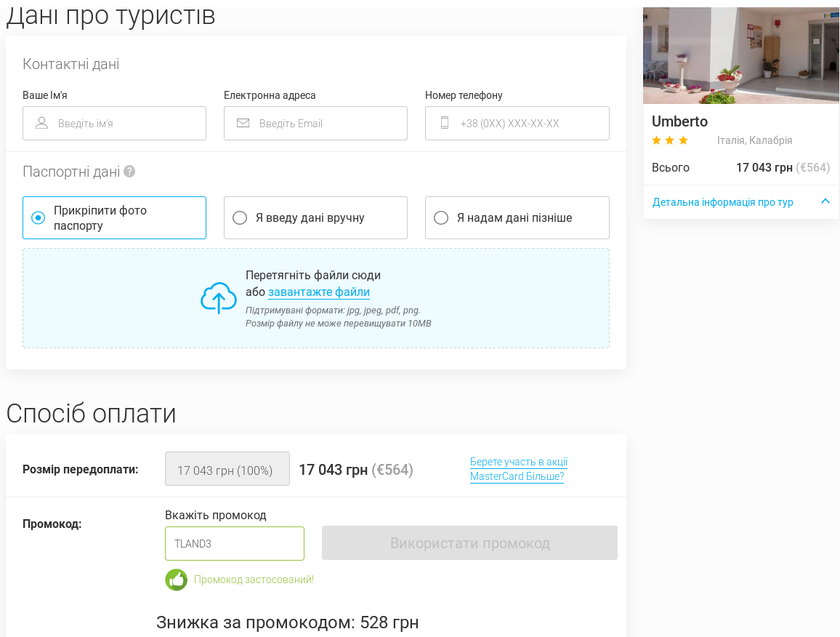Focus the promo code field with TLAND3
This screenshot has height=637, width=840.
pyautogui.click(x=235, y=543)
